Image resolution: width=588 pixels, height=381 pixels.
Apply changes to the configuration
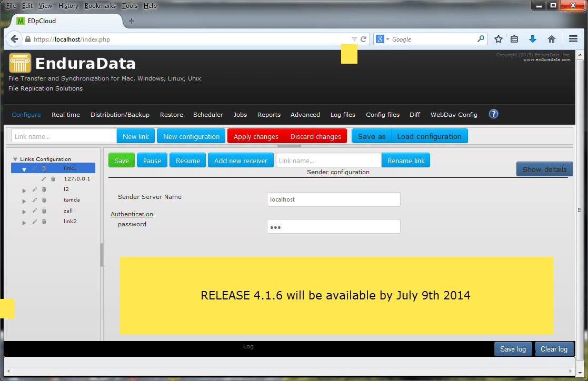(x=255, y=136)
